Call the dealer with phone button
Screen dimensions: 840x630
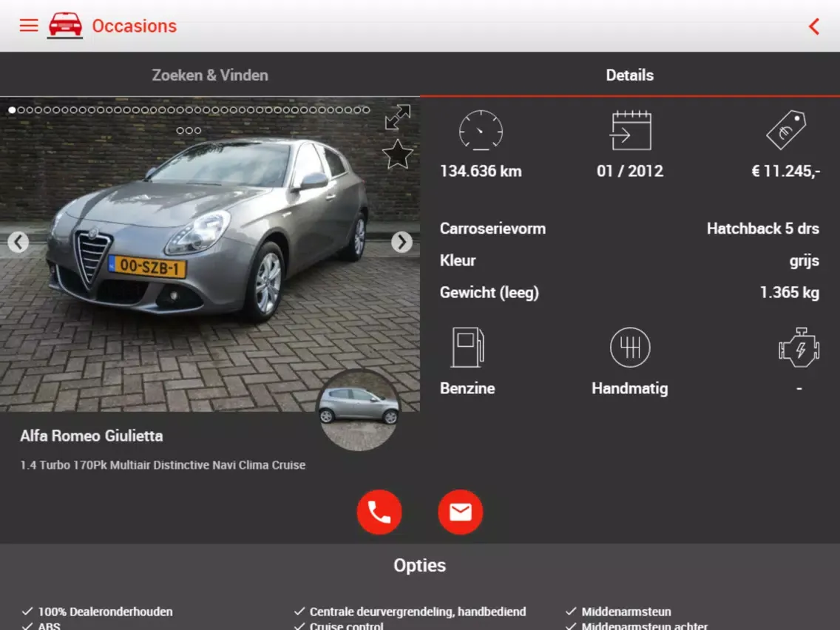click(x=379, y=512)
